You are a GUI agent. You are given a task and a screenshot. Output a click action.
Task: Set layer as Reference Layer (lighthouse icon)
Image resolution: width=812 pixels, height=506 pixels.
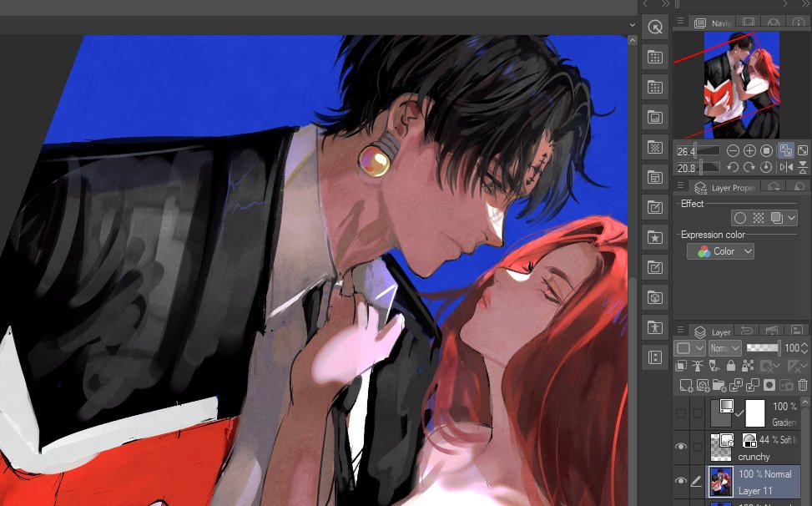tap(698, 367)
